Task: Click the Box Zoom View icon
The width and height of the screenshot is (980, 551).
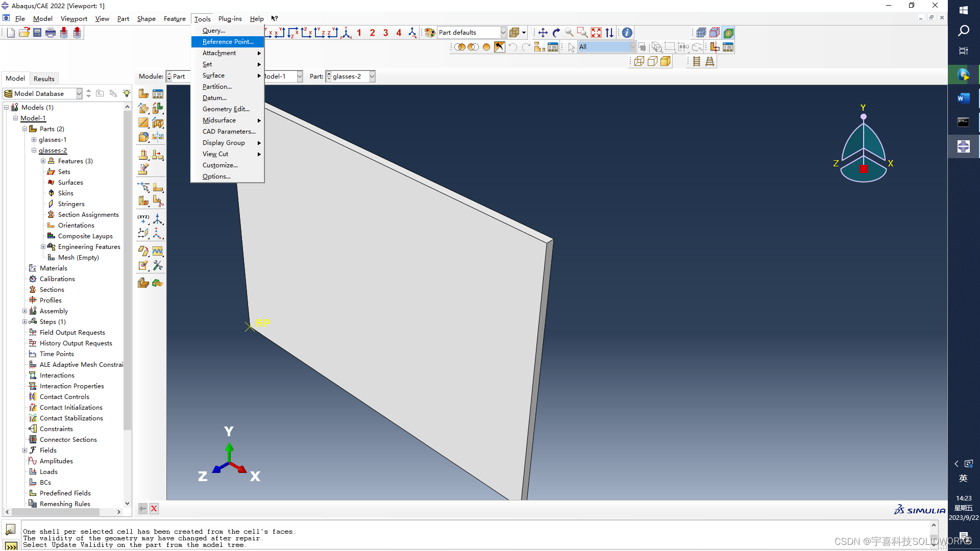Action: pyautogui.click(x=582, y=33)
